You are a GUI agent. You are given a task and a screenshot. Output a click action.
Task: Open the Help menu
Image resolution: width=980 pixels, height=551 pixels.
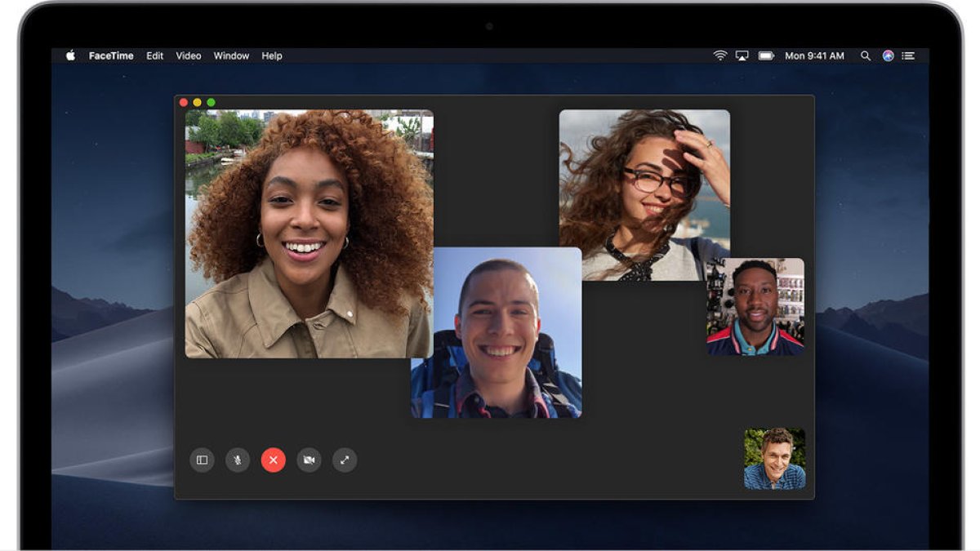(272, 56)
